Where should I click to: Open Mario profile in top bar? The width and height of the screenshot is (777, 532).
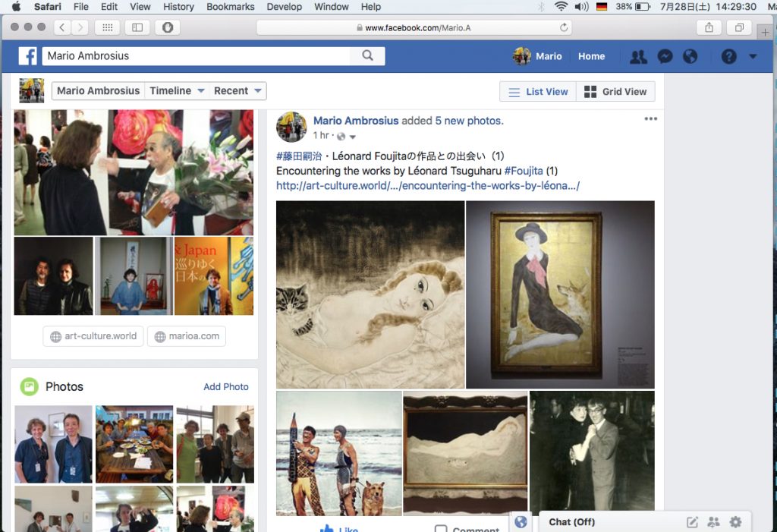[538, 56]
